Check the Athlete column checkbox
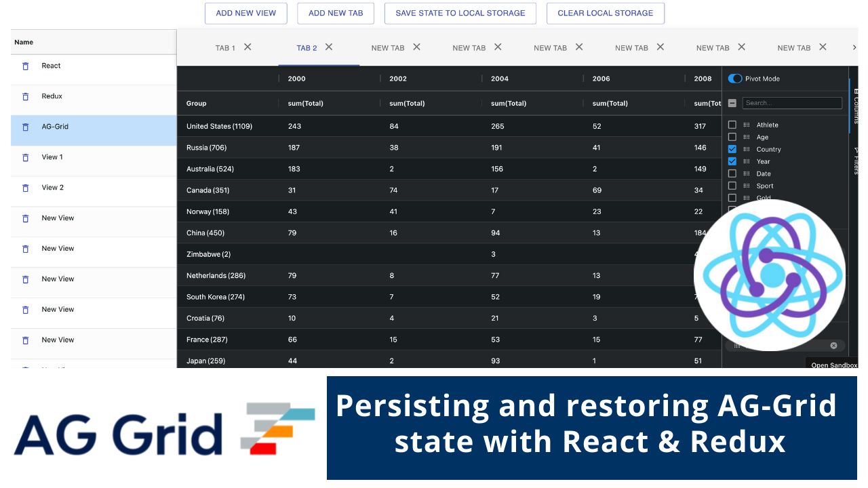Screen dimensions: 868x488 click(732, 125)
